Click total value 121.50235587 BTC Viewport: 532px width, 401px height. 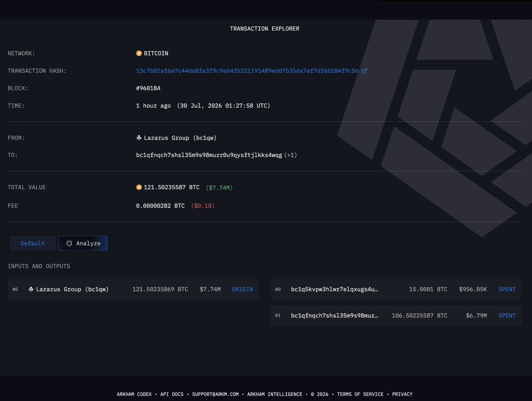pyautogui.click(x=172, y=187)
